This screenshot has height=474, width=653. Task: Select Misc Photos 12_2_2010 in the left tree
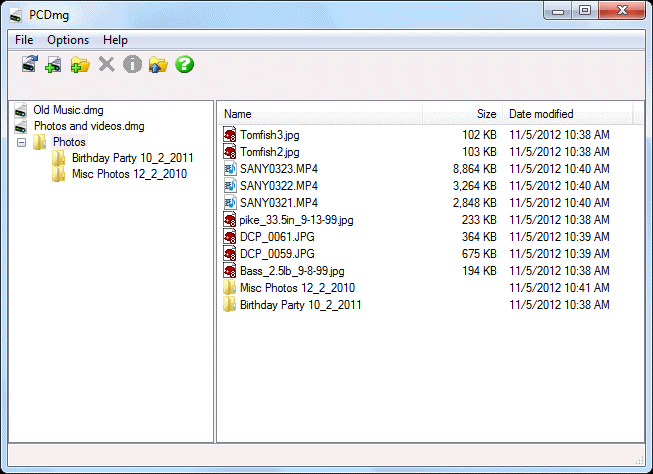point(130,174)
